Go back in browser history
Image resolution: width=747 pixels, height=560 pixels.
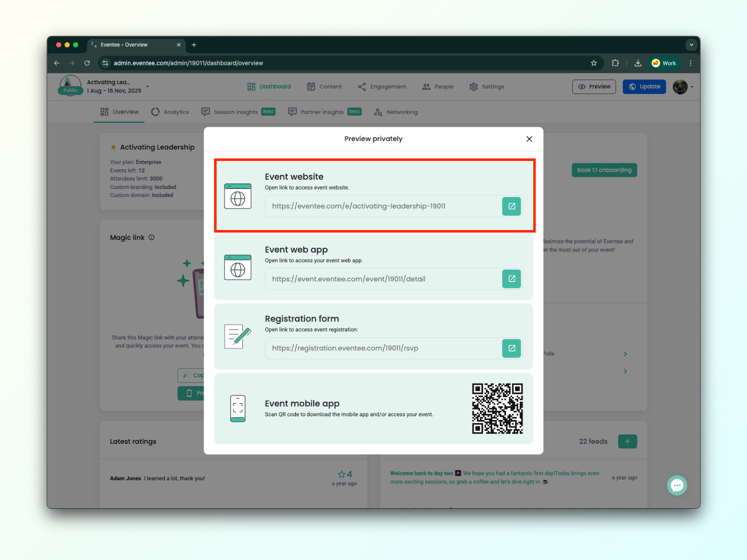coord(57,63)
